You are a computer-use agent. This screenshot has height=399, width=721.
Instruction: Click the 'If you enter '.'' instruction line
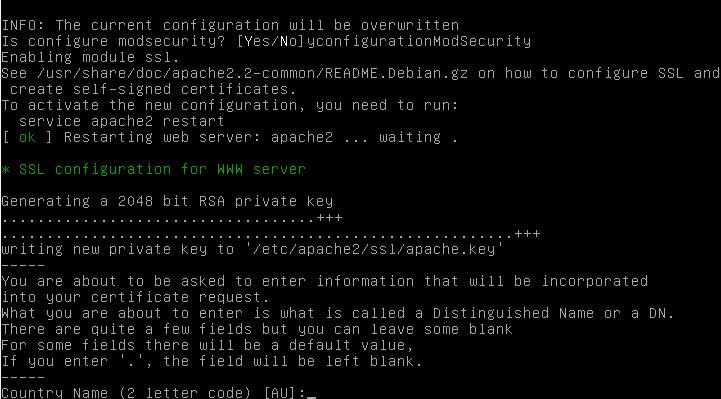[x=212, y=362]
